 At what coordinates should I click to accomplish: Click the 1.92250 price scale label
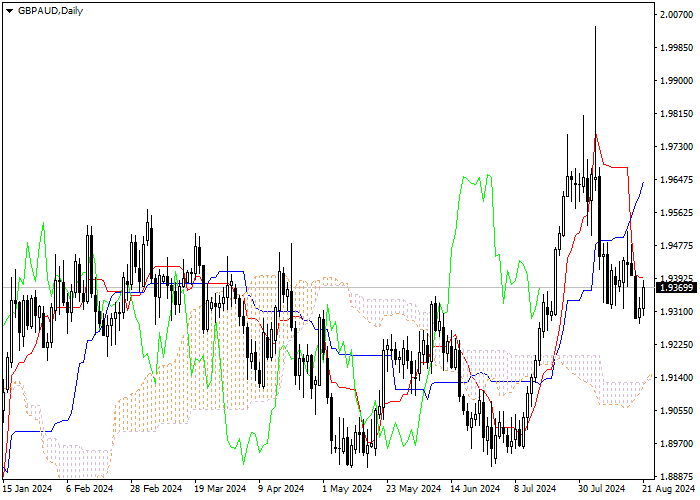tap(677, 344)
